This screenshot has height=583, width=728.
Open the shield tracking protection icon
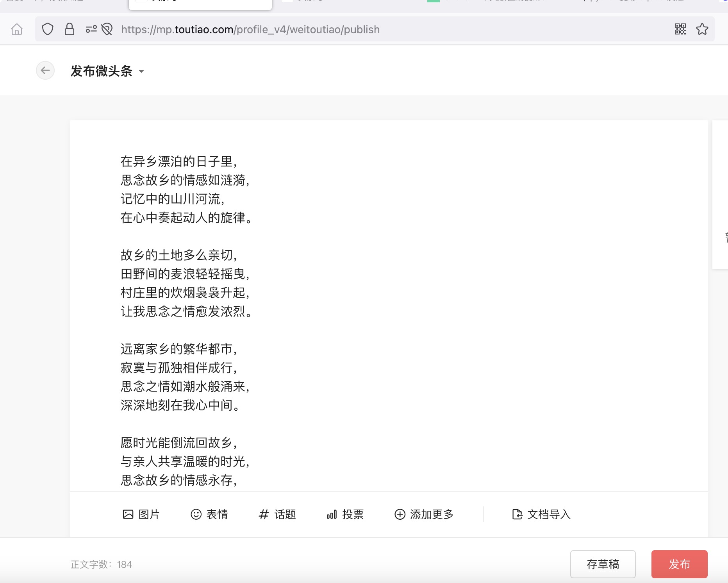pyautogui.click(x=48, y=29)
